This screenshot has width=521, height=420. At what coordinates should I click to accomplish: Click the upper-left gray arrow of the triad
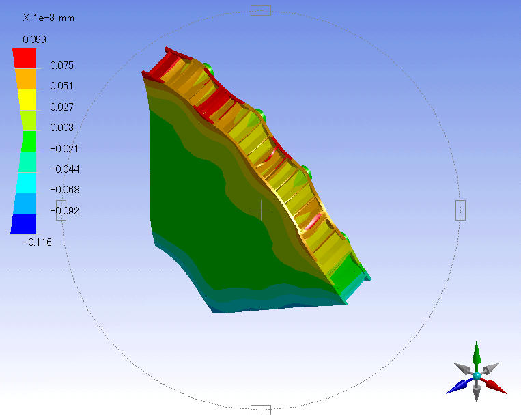click(462, 368)
